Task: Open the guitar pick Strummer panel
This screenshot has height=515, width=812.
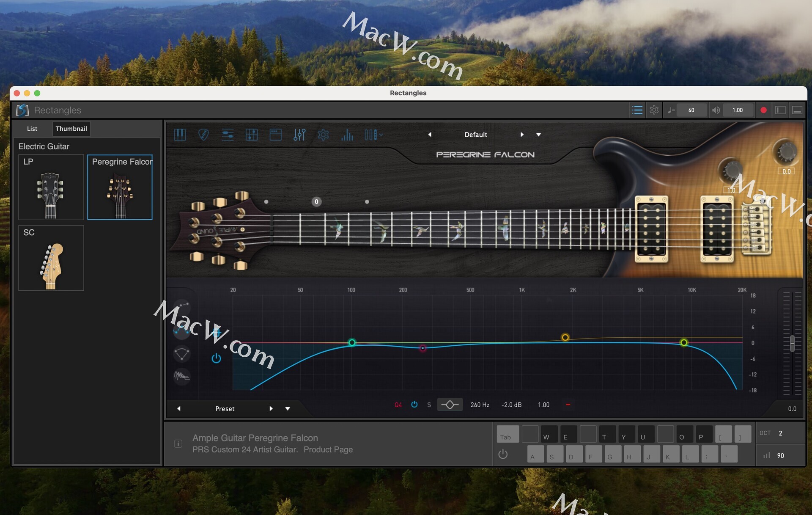Action: [203, 135]
